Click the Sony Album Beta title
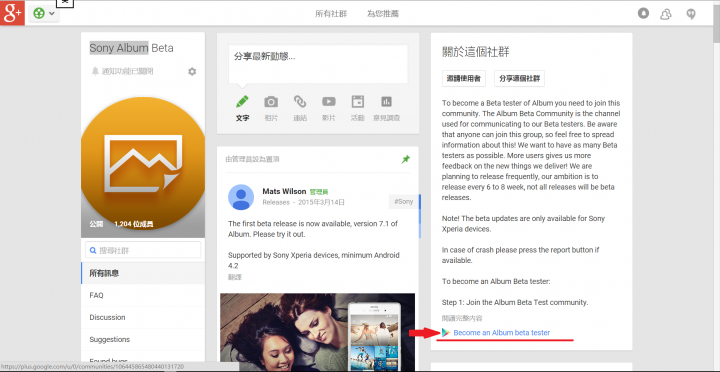The image size is (720, 372). point(131,48)
